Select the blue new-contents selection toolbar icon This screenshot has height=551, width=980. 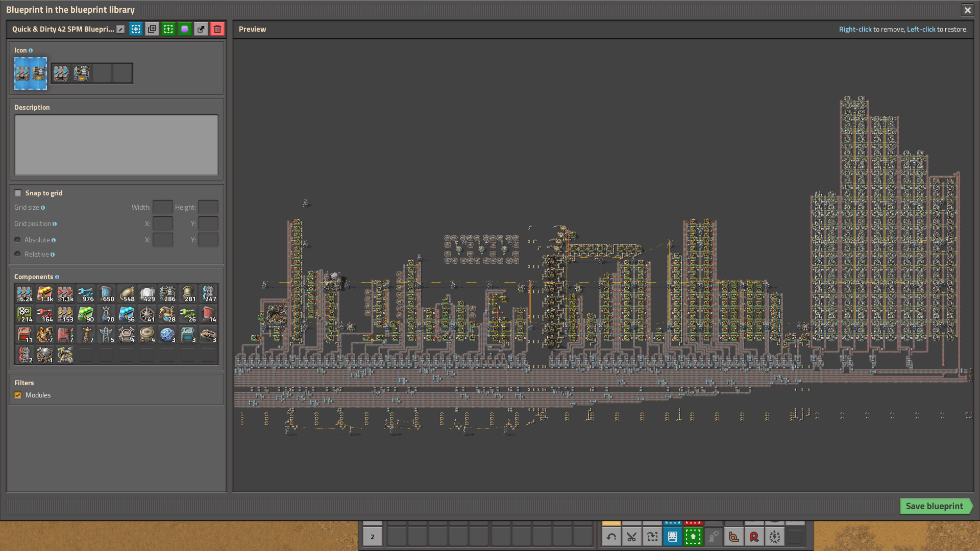(135, 29)
